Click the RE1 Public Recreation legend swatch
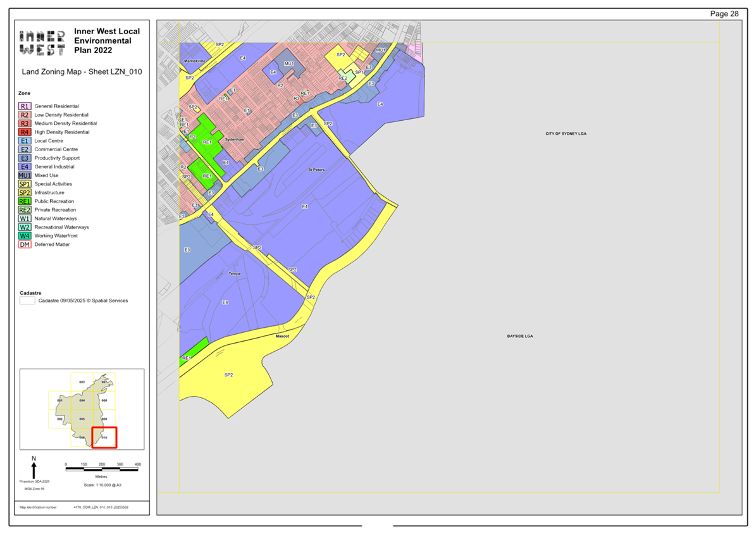756x534 pixels. tap(25, 202)
